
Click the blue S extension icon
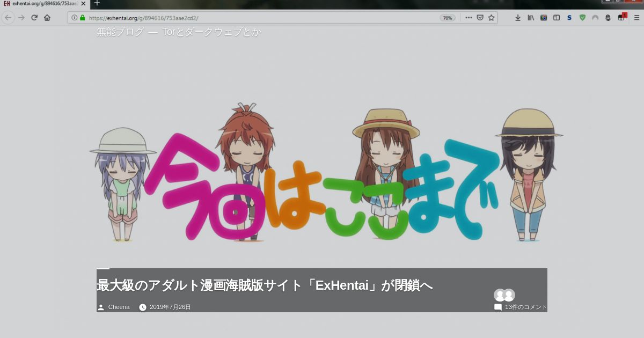569,18
